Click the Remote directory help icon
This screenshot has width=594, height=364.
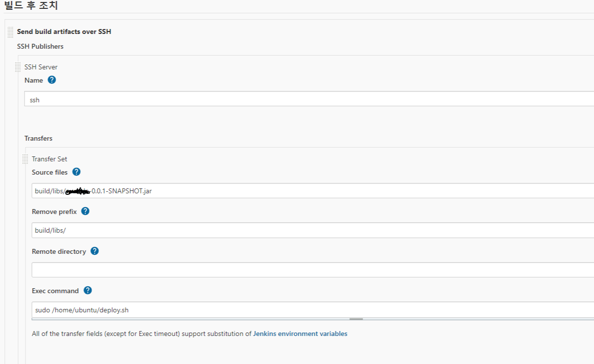click(x=94, y=251)
